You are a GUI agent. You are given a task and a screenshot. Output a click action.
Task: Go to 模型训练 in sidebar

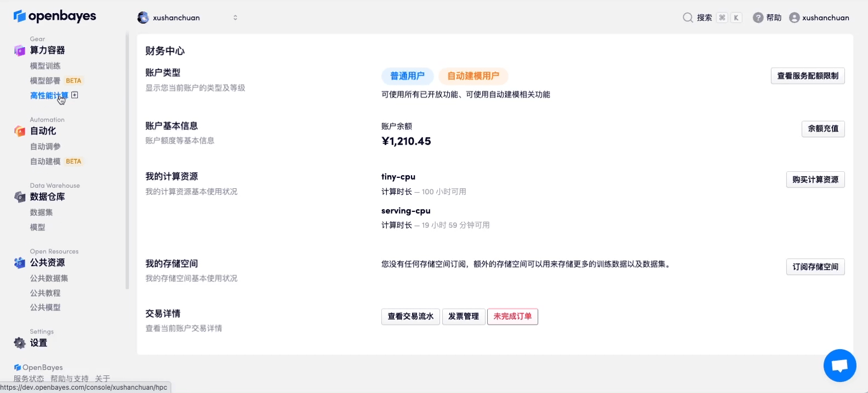[45, 66]
